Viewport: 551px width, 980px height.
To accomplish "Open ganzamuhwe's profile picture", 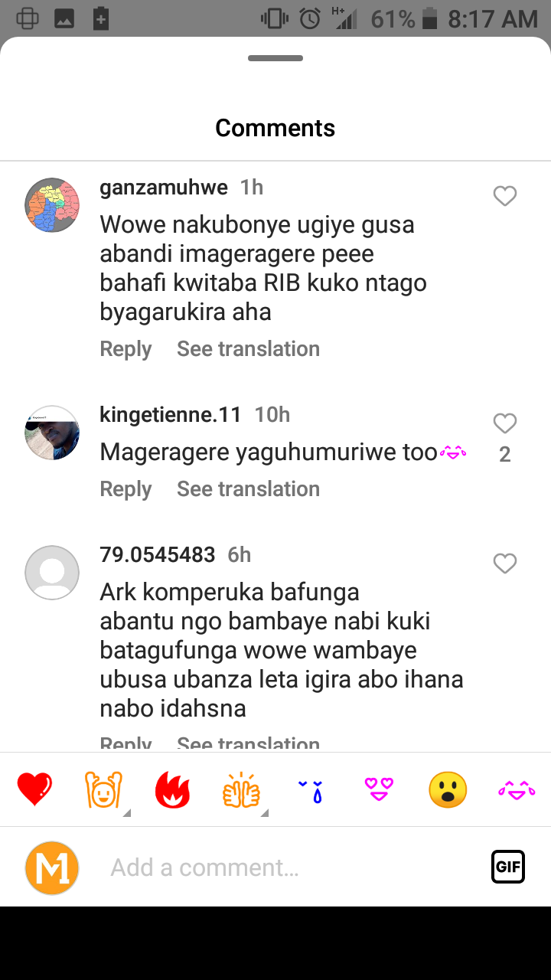I will coord(52,205).
